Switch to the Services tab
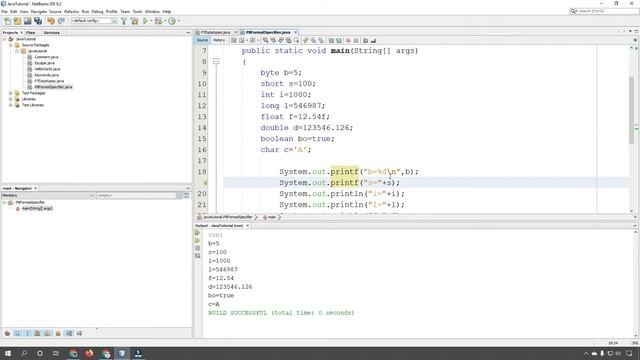 point(52,33)
